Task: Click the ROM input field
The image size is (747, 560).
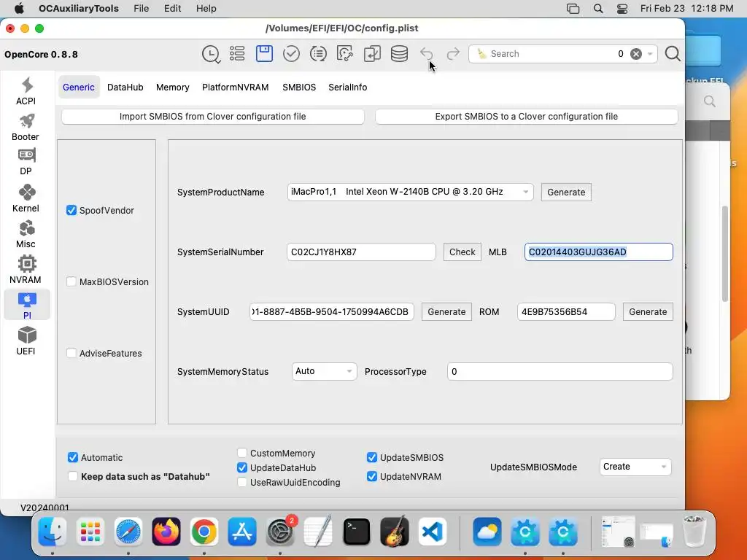Action: (566, 312)
